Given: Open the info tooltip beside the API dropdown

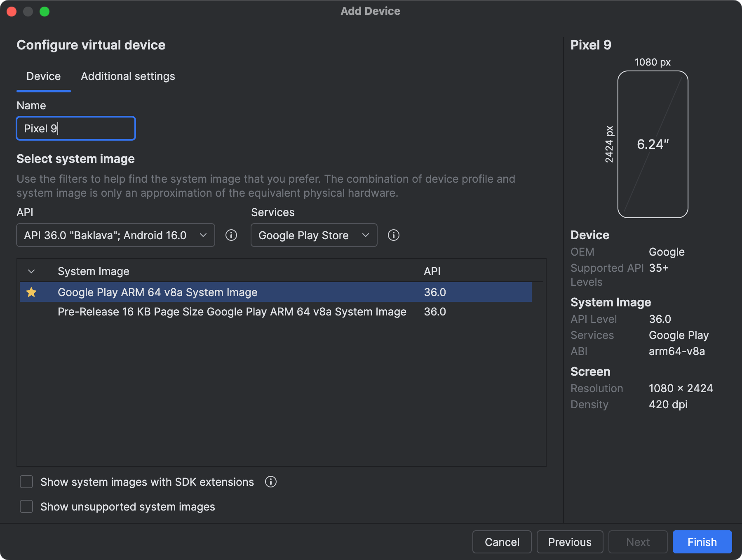Looking at the screenshot, I should click(231, 235).
